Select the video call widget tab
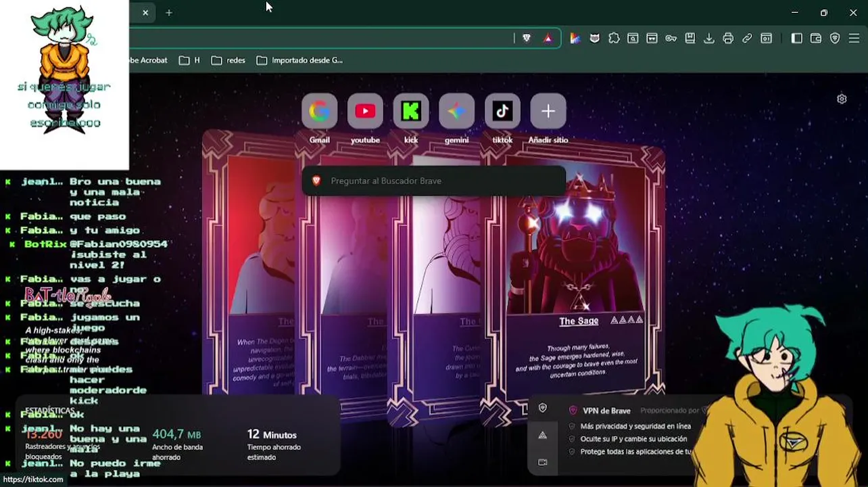Screen dimensions: 868x487 [x=542, y=462]
